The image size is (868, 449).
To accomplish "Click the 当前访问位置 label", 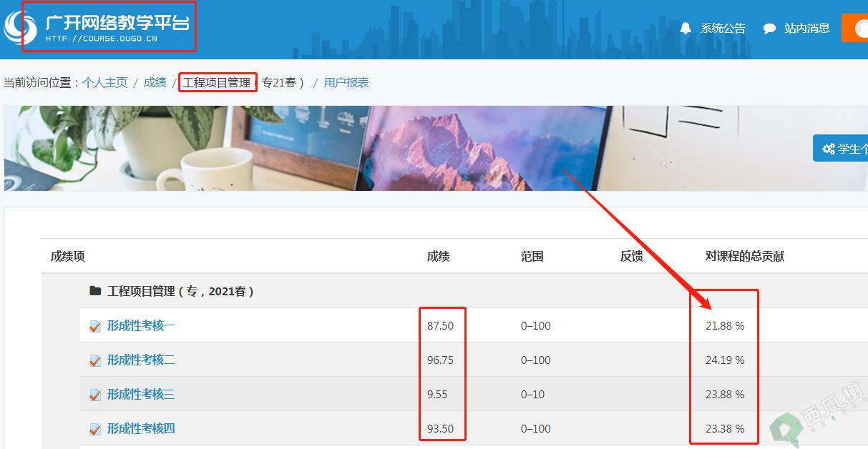I will 41,82.
